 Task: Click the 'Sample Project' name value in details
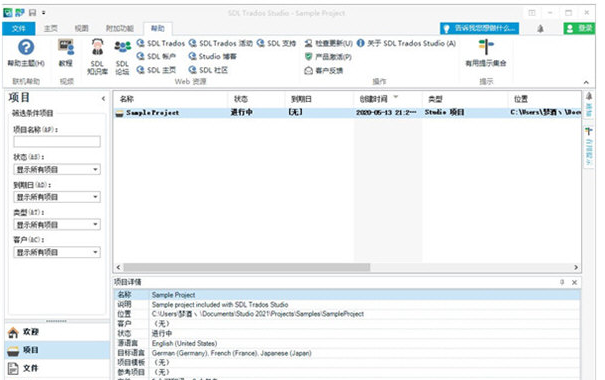(x=173, y=295)
